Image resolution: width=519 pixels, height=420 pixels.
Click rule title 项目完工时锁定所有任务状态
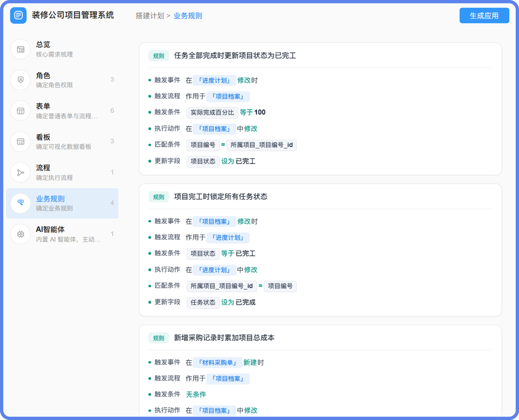[x=221, y=196]
